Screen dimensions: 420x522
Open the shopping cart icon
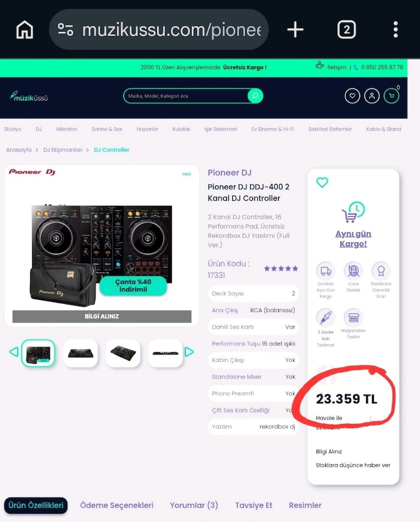[x=391, y=96]
